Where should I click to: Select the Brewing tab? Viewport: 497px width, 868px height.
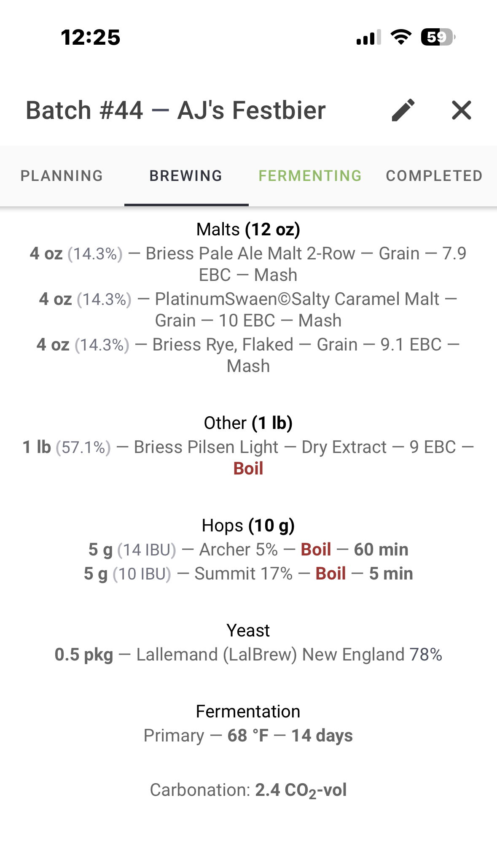186,176
